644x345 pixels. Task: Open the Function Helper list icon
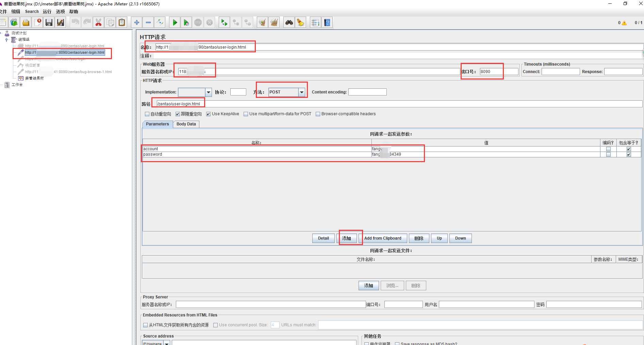pos(315,23)
